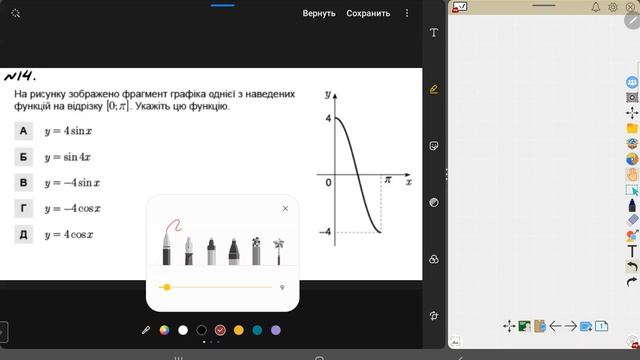The width and height of the screenshot is (640, 360).
Task: Open the rainbow color wheel
Action: [x=164, y=330]
